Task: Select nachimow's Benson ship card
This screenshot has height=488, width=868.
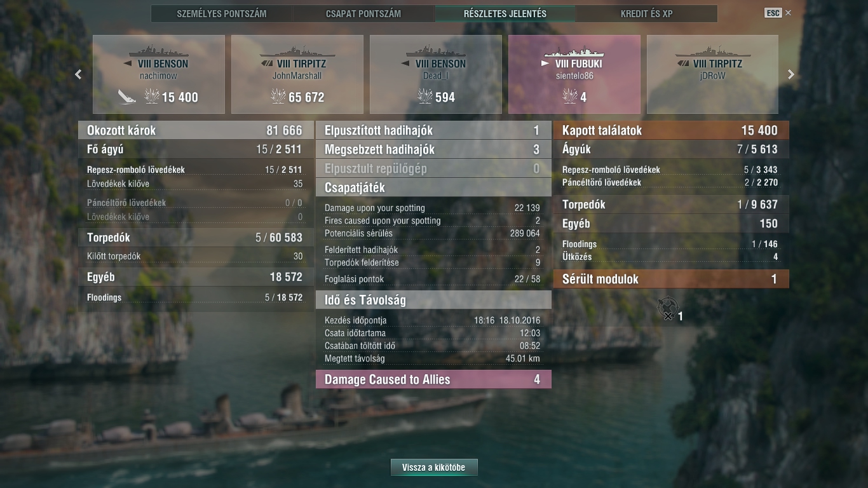Action: coord(159,74)
